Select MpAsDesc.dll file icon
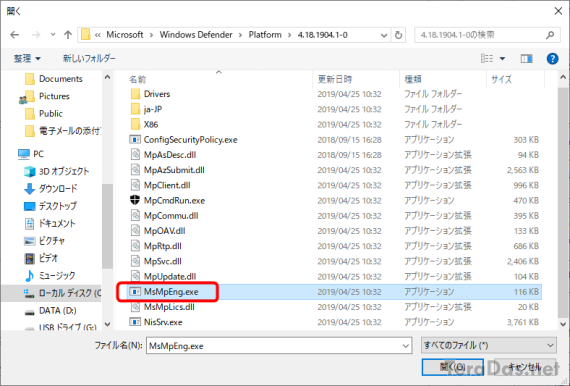 pyautogui.click(x=135, y=155)
